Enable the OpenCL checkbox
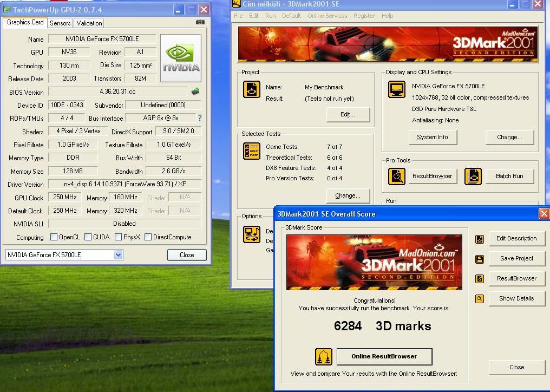 point(54,237)
